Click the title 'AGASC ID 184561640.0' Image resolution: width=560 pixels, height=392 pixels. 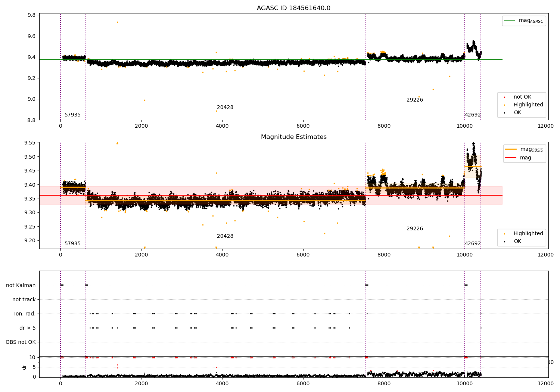[x=293, y=8]
